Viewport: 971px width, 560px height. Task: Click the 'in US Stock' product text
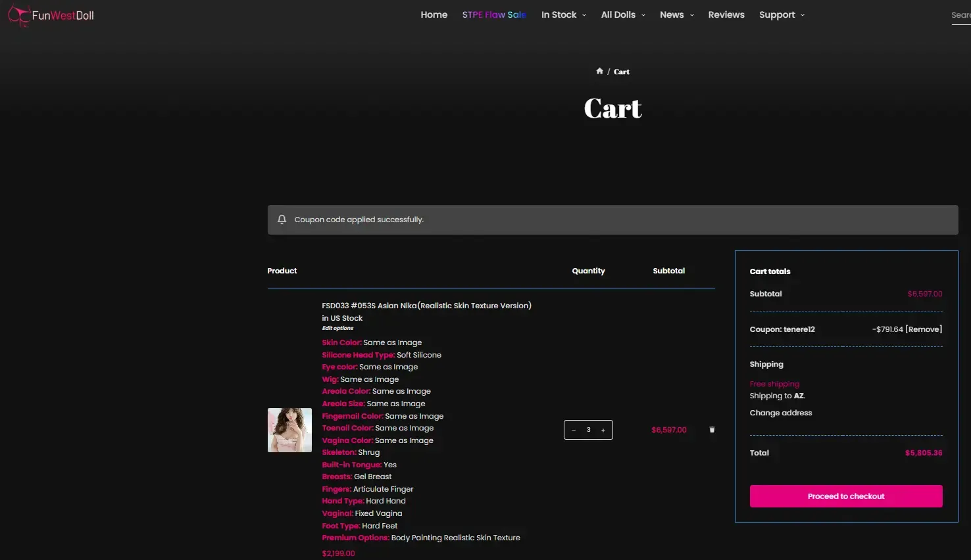coord(342,318)
